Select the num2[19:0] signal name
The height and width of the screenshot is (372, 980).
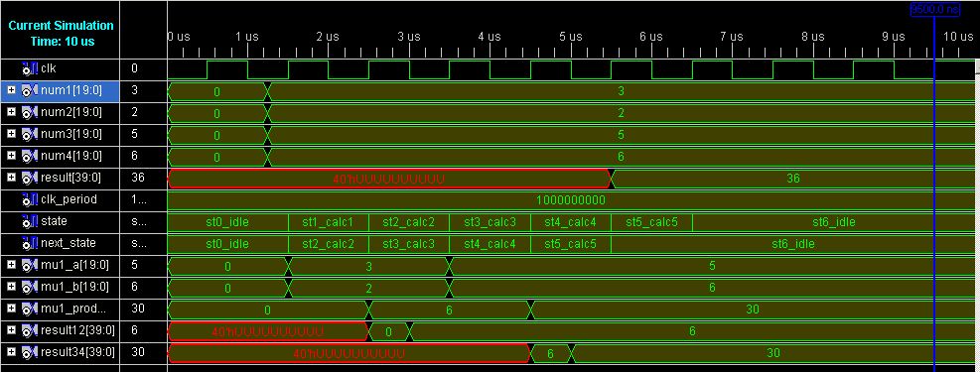click(x=70, y=113)
